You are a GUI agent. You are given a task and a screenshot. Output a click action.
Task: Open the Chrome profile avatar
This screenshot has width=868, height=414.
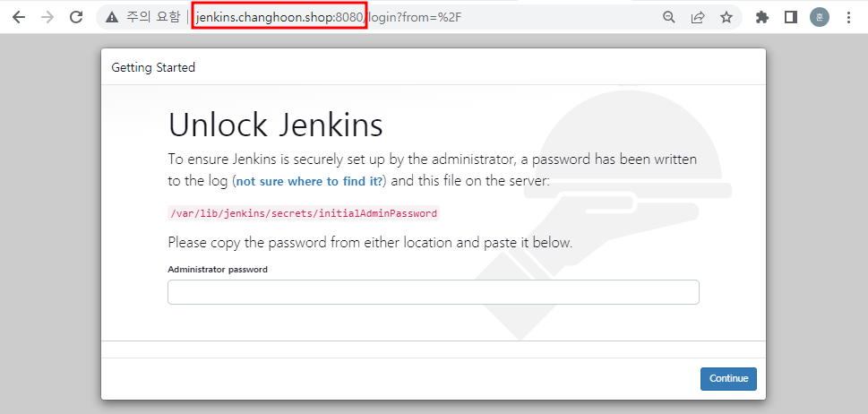[820, 17]
